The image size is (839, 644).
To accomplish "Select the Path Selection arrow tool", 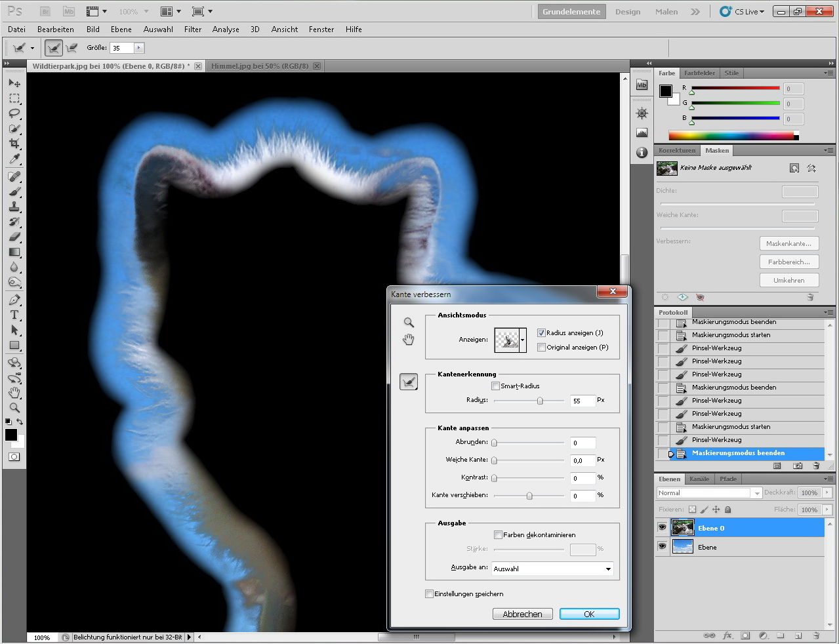I will click(x=14, y=330).
